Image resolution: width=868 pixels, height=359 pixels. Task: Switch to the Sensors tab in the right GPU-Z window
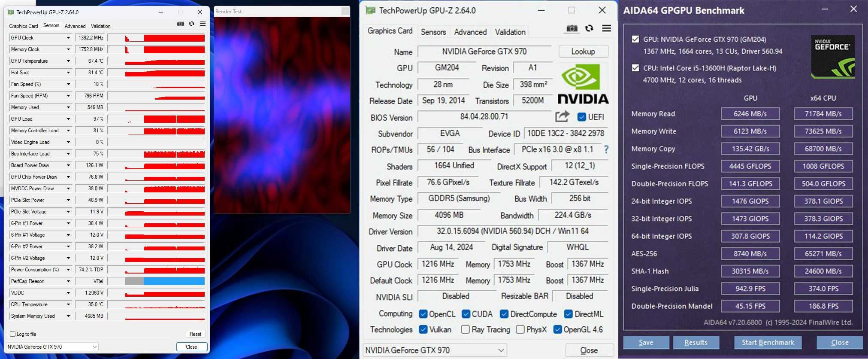pos(433,32)
